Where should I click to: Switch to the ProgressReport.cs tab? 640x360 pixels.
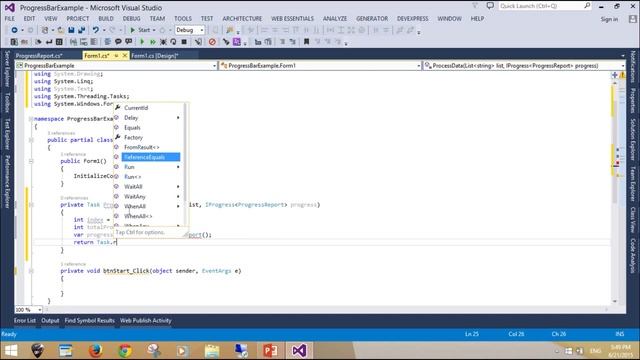(39, 56)
